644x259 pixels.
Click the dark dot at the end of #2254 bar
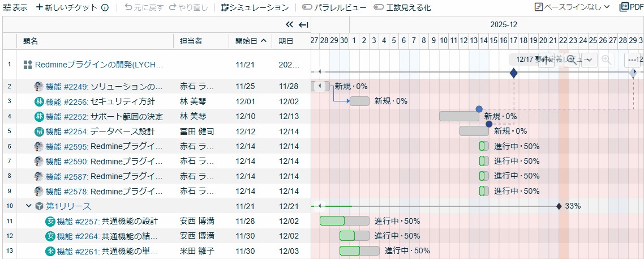[x=489, y=124]
